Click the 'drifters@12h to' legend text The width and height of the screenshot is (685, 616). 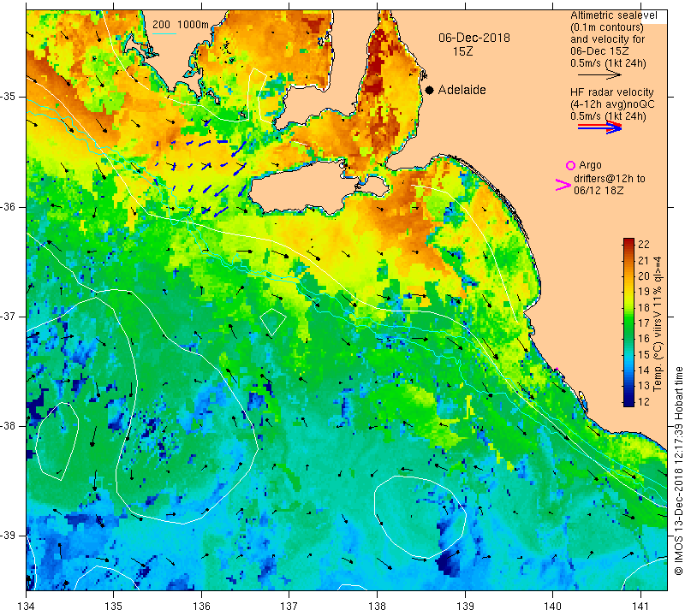click(x=609, y=179)
